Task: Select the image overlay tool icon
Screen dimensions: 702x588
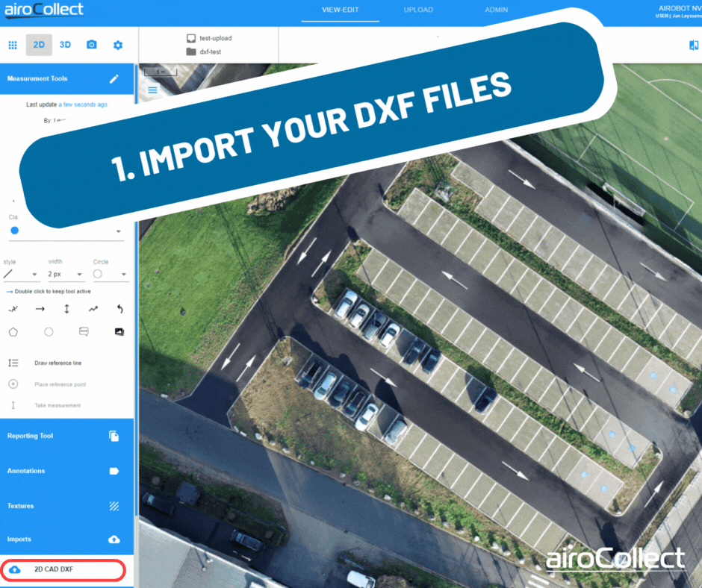Action: click(119, 331)
